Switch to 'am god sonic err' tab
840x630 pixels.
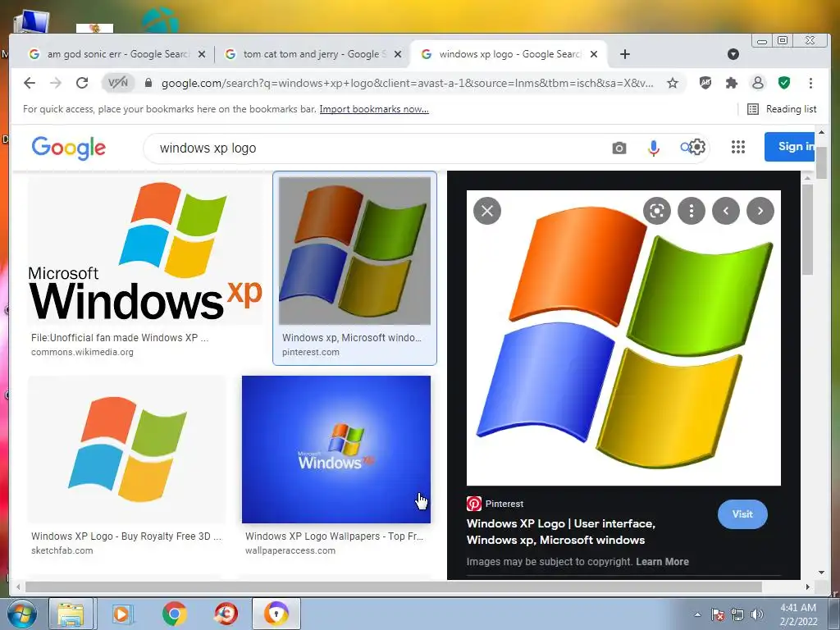(118, 54)
